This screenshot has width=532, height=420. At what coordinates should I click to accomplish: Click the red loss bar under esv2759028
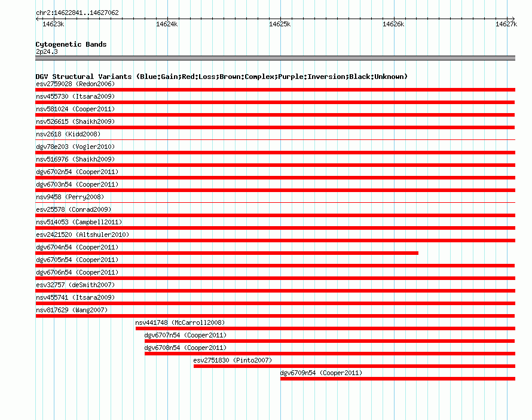(x=275, y=90)
